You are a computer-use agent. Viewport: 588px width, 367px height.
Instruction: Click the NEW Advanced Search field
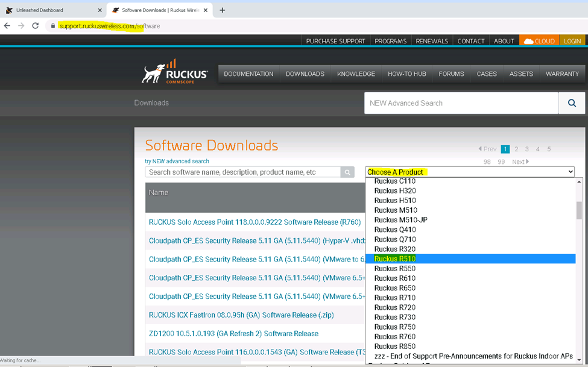461,103
